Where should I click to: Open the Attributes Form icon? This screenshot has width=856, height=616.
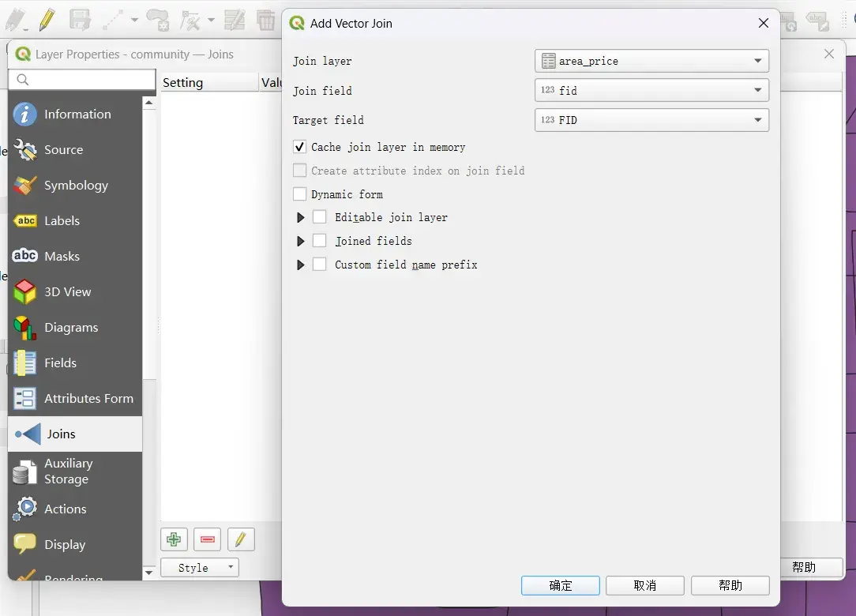tap(24, 398)
